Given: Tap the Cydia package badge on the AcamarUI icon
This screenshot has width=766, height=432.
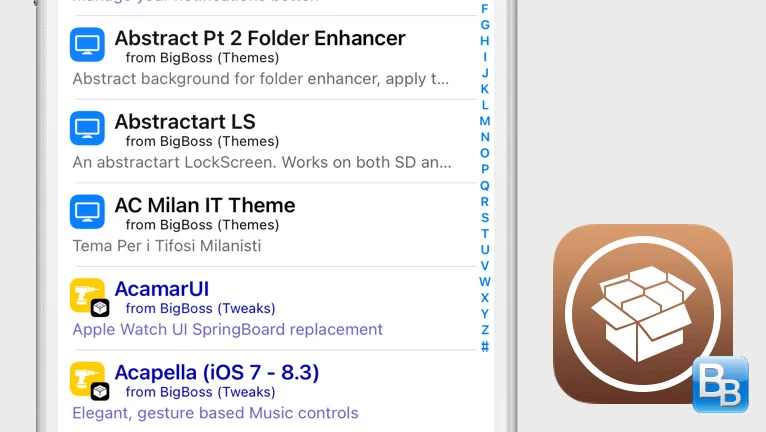Looking at the screenshot, I should tap(100, 308).
